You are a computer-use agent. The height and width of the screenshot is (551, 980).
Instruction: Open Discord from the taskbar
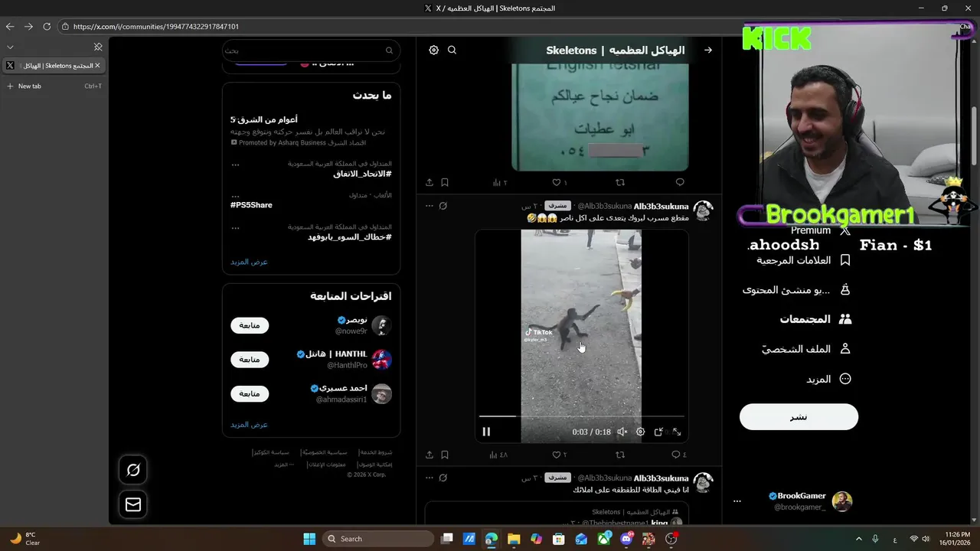click(626, 539)
